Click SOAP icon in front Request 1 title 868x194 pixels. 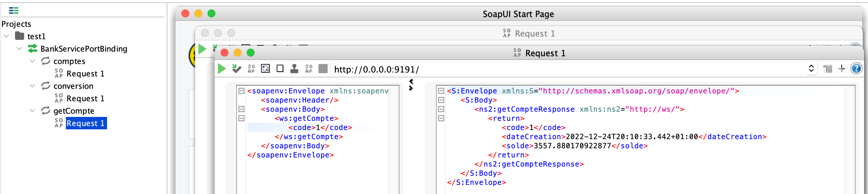517,53
